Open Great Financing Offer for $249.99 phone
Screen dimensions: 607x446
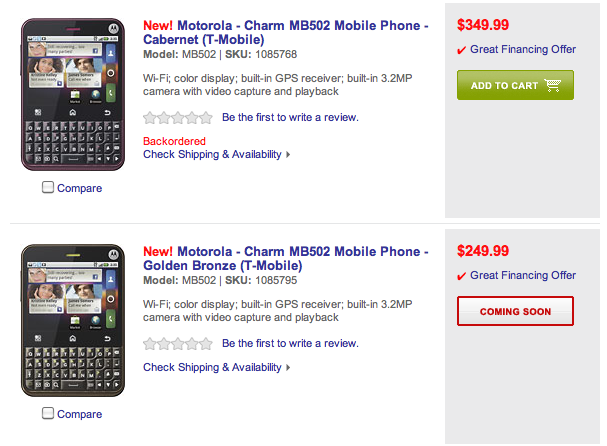(523, 276)
